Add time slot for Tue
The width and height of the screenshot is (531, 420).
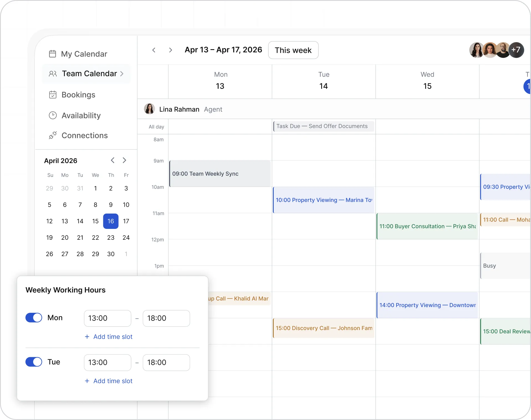tap(109, 381)
